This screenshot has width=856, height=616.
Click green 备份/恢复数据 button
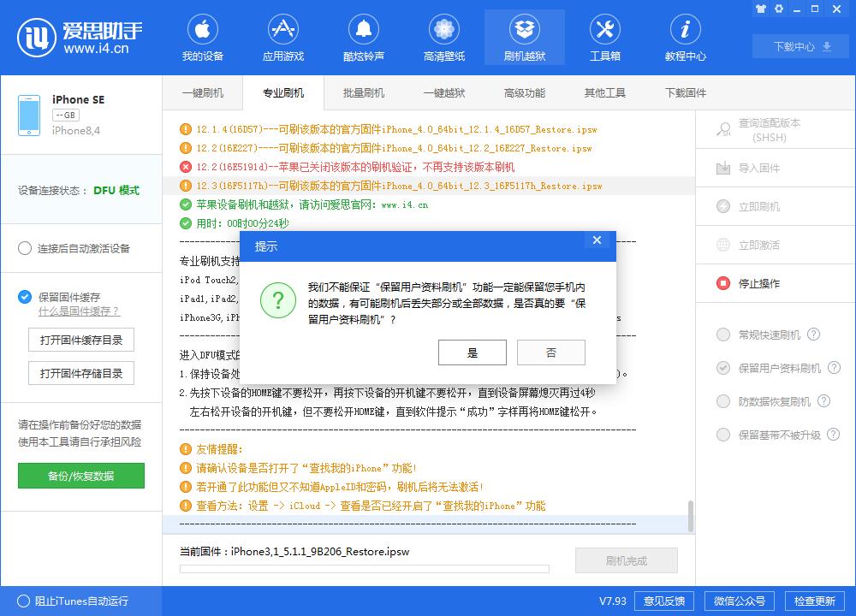[80, 476]
